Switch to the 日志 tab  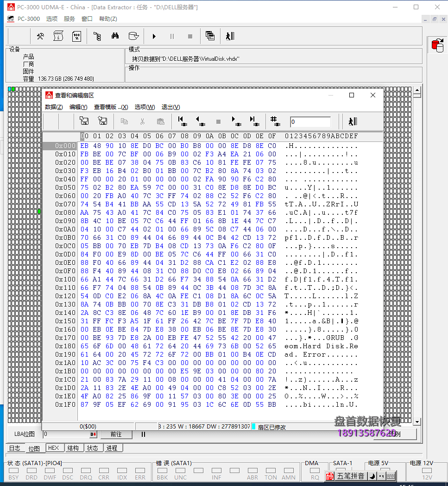click(15, 448)
